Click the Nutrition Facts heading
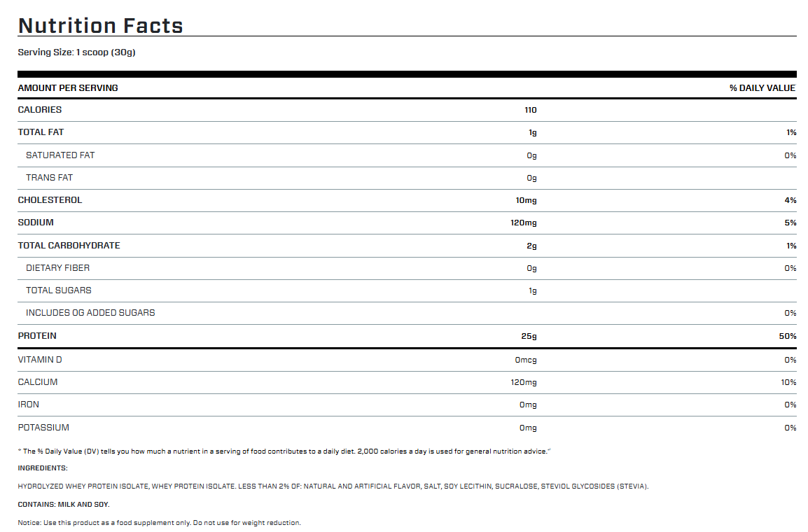Image resolution: width=808 pixels, height=532 pixels. pyautogui.click(x=100, y=26)
